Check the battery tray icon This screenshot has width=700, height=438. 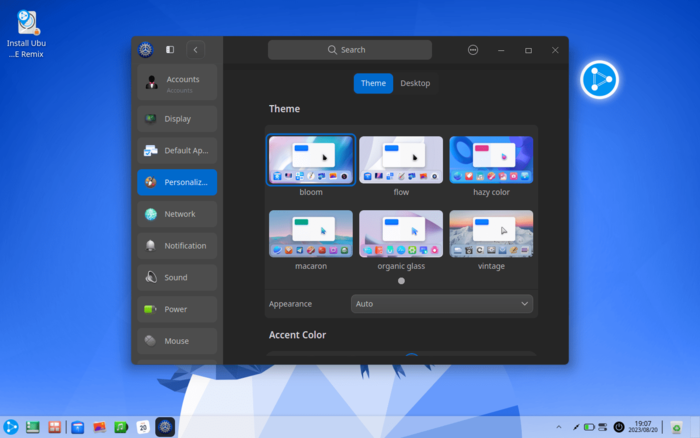coord(589,427)
